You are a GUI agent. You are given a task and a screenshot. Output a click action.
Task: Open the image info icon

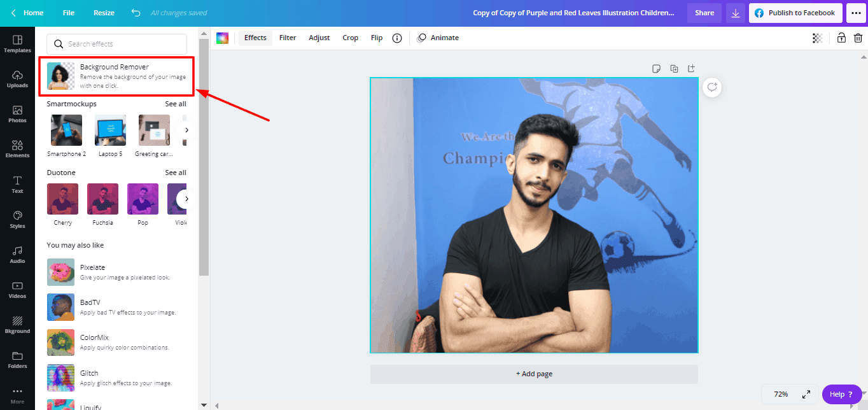(x=397, y=38)
